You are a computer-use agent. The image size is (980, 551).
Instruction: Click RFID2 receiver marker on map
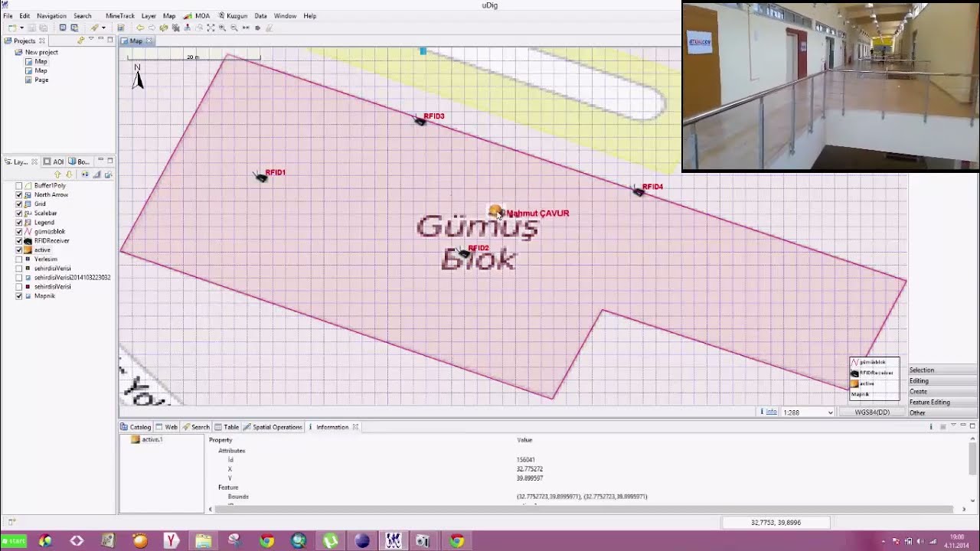(x=464, y=253)
